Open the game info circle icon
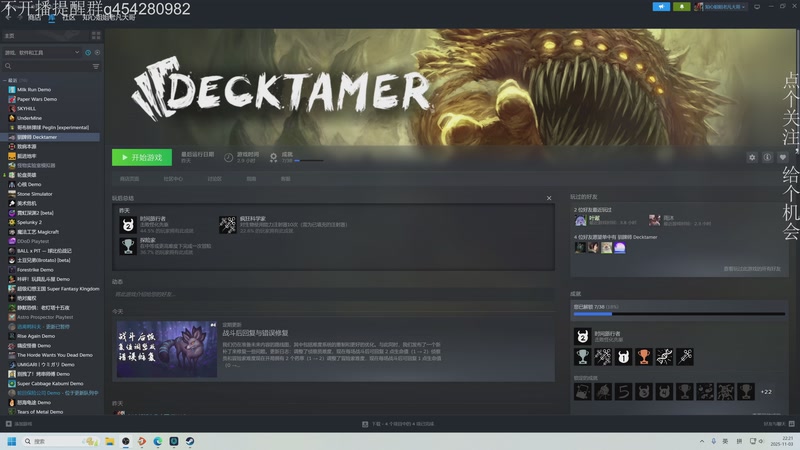 click(x=767, y=158)
